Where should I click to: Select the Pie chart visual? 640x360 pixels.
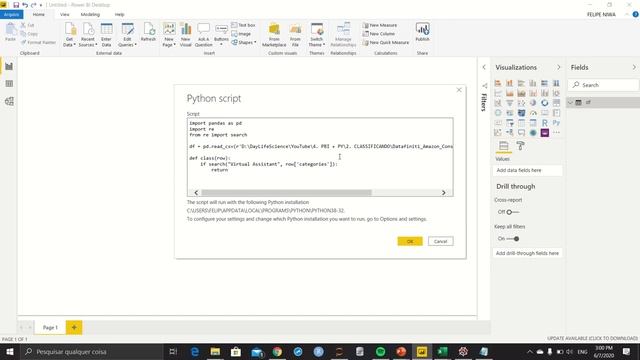point(533,103)
